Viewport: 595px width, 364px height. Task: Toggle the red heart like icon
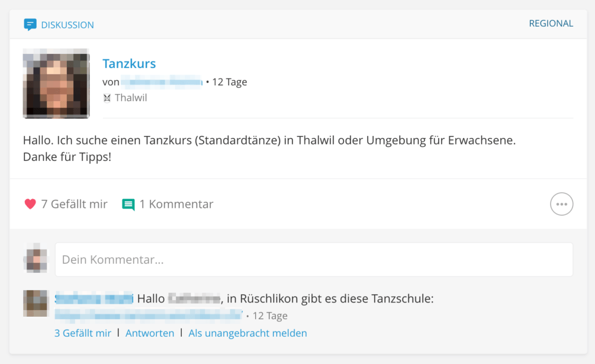30,204
